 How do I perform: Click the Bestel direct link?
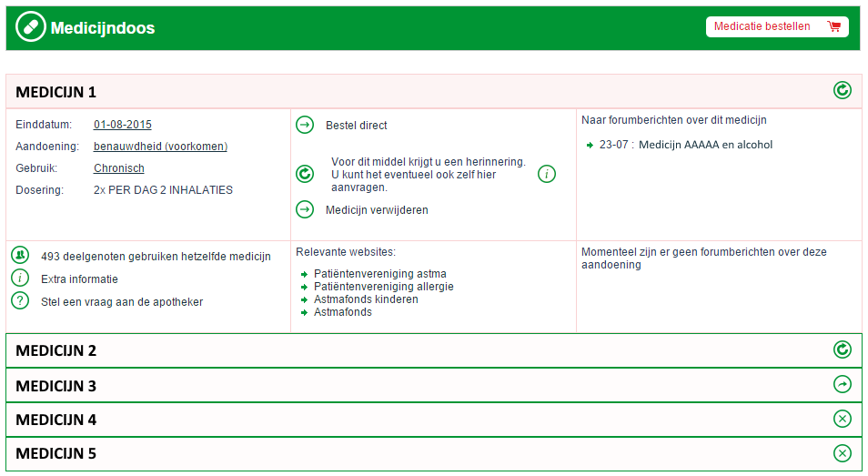coord(356,126)
